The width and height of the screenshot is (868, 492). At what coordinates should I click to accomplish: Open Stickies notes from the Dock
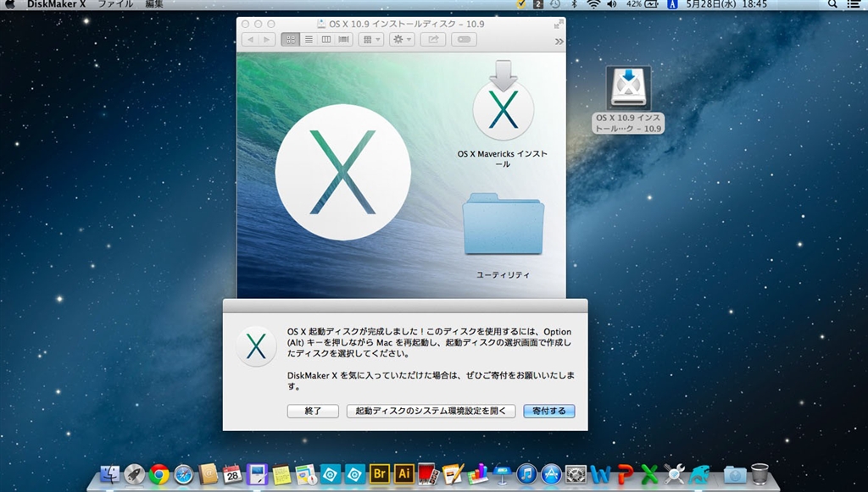coord(281,474)
